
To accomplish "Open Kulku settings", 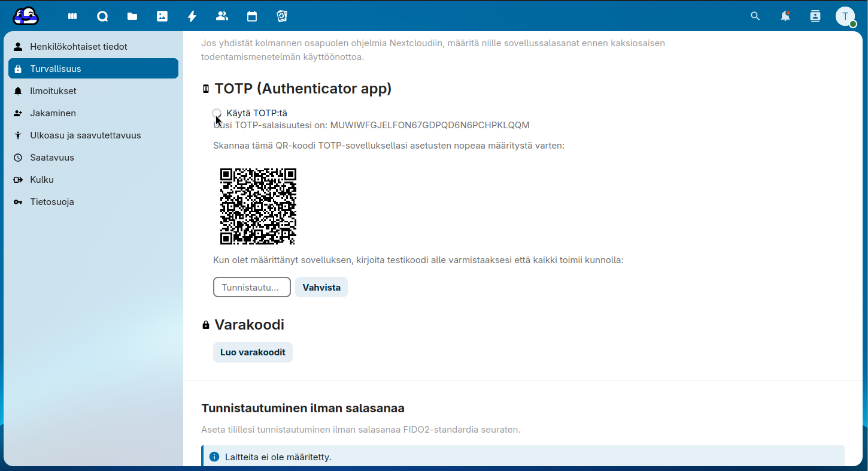I will tap(93, 180).
